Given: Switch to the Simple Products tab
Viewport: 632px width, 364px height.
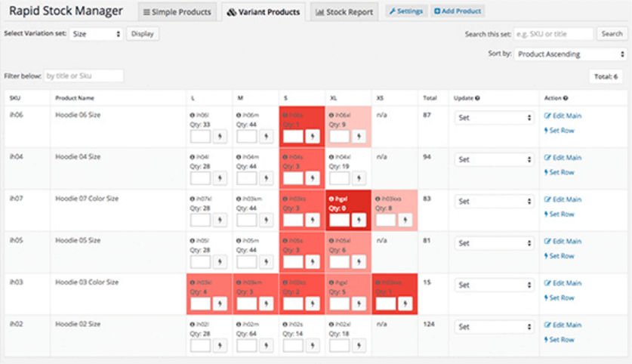Looking at the screenshot, I should pyautogui.click(x=177, y=12).
